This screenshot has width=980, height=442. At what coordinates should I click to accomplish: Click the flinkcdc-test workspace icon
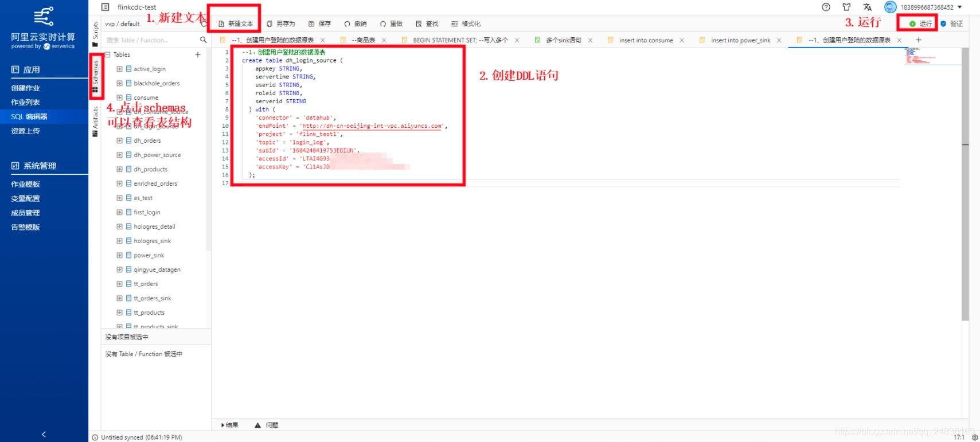pyautogui.click(x=106, y=7)
